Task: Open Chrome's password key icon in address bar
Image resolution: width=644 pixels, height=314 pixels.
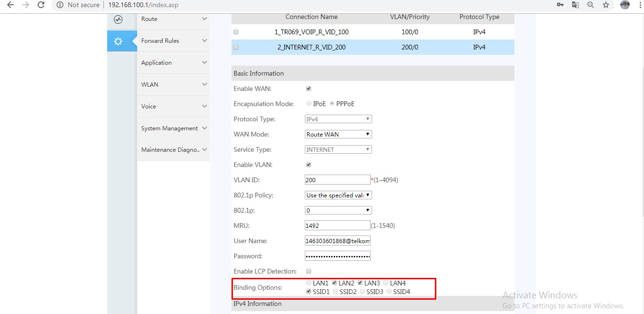Action: click(560, 5)
